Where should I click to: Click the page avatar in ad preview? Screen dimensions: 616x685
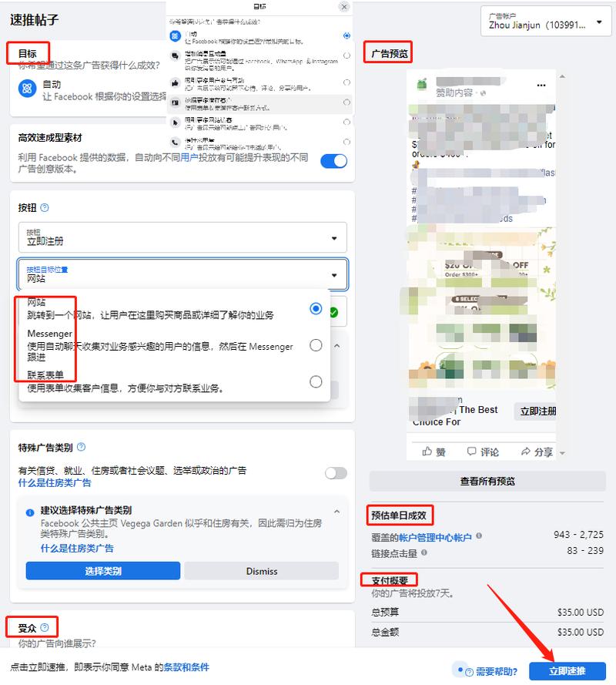422,84
